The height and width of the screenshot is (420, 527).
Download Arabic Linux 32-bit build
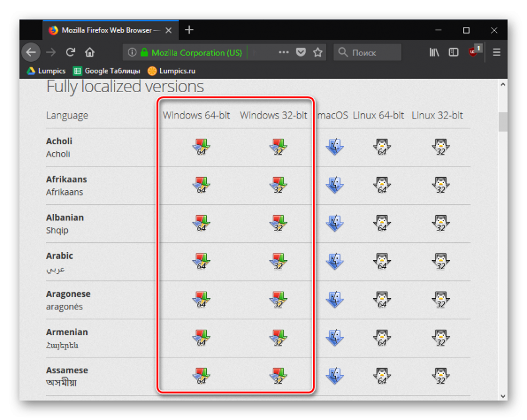pyautogui.click(x=441, y=262)
